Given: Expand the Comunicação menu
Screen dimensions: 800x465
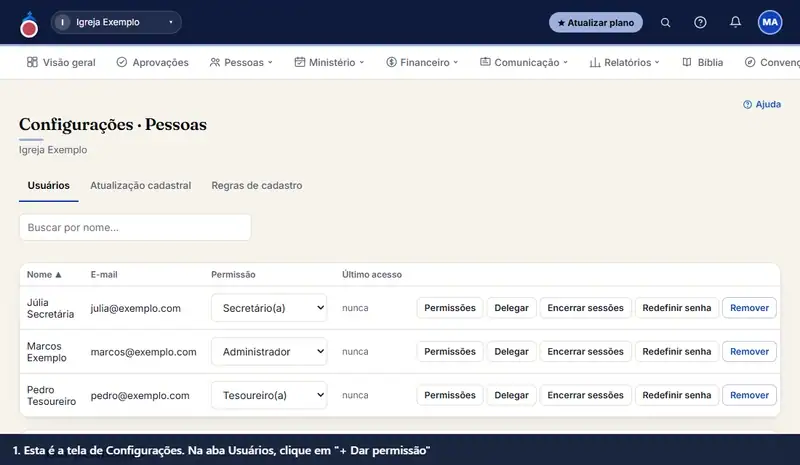Looking at the screenshot, I should click(524, 62).
